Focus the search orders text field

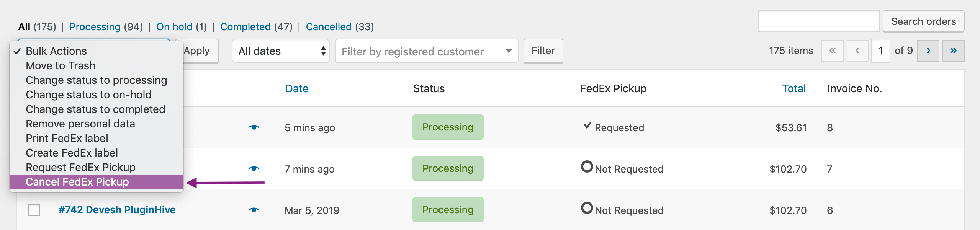coord(818,21)
